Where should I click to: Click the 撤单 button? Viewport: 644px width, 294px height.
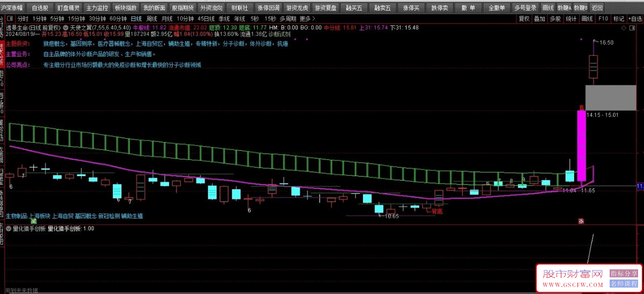469,8
